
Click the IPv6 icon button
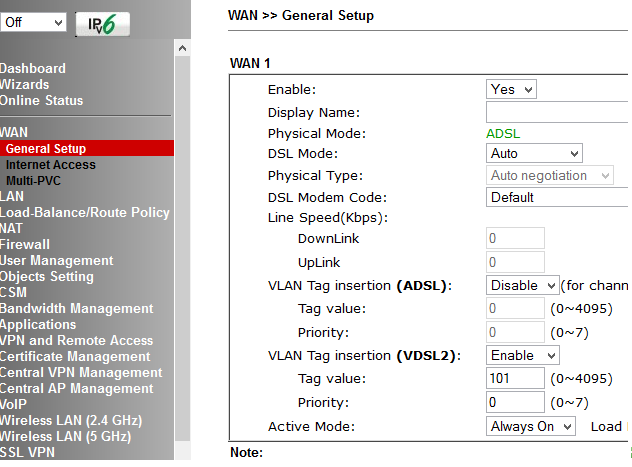point(102,23)
